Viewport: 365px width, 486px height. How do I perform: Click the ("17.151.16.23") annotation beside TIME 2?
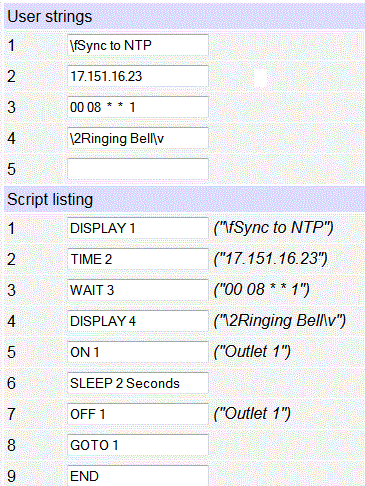(271, 259)
